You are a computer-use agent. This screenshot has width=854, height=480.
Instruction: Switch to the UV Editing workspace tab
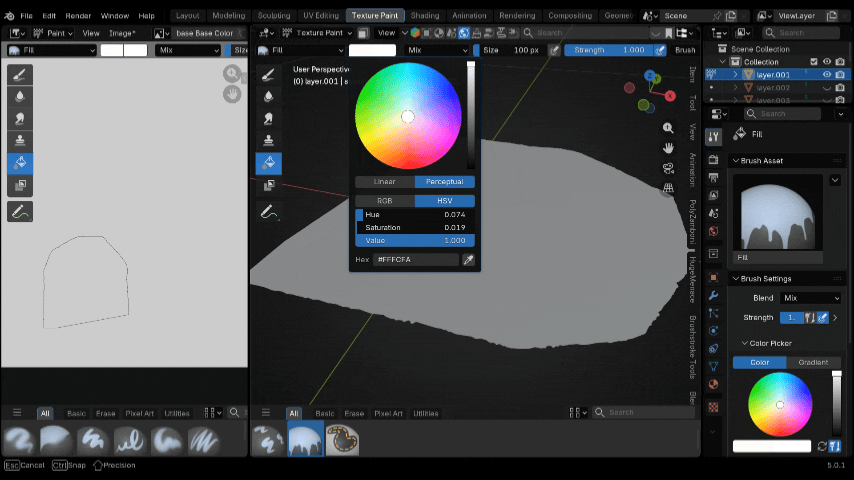coord(321,16)
